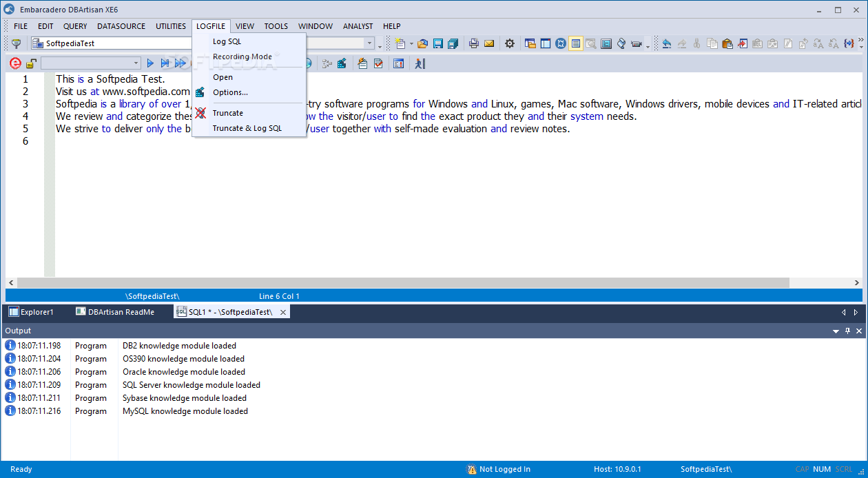Screen dimensions: 868x478
Task: Open the UTILITIES menu
Action: pyautogui.click(x=171, y=26)
